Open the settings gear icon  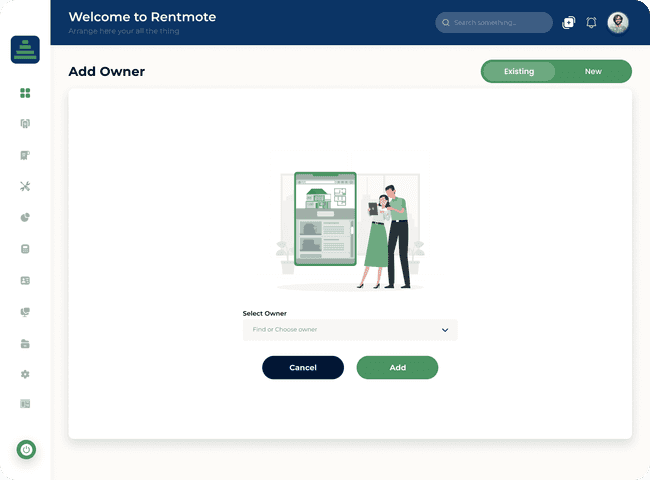[25, 374]
